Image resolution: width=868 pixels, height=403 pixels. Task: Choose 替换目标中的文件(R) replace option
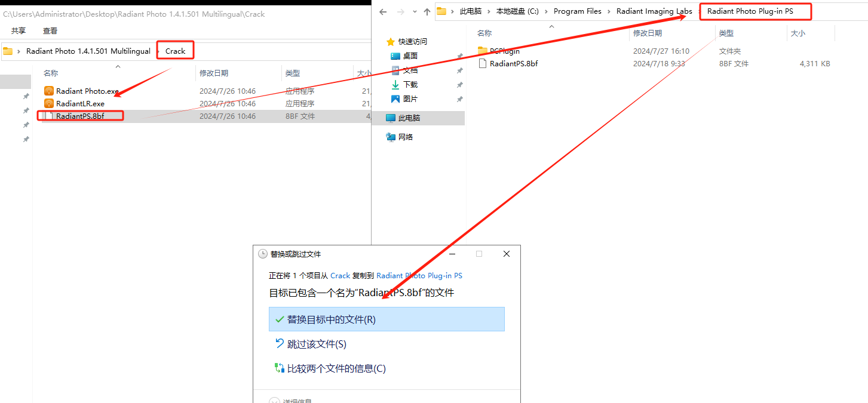(387, 319)
